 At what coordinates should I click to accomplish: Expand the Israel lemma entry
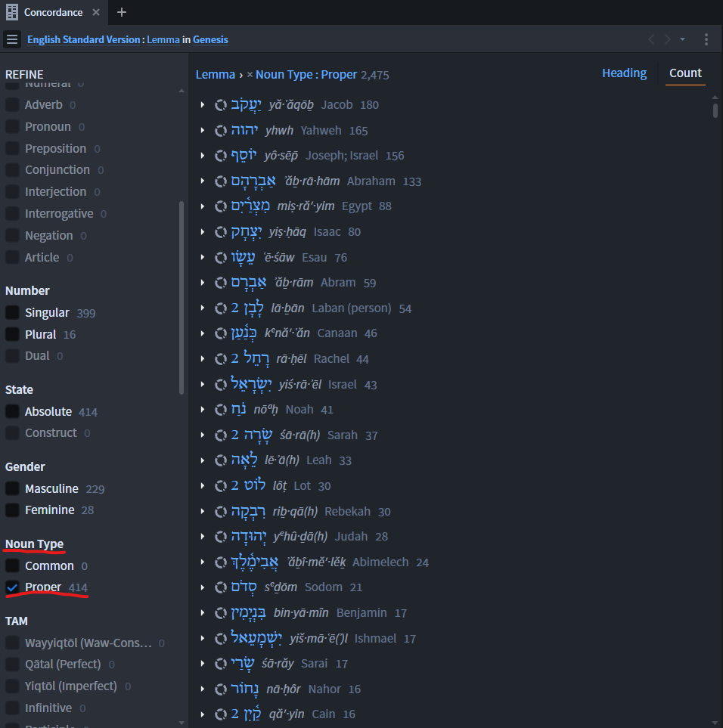pyautogui.click(x=203, y=385)
